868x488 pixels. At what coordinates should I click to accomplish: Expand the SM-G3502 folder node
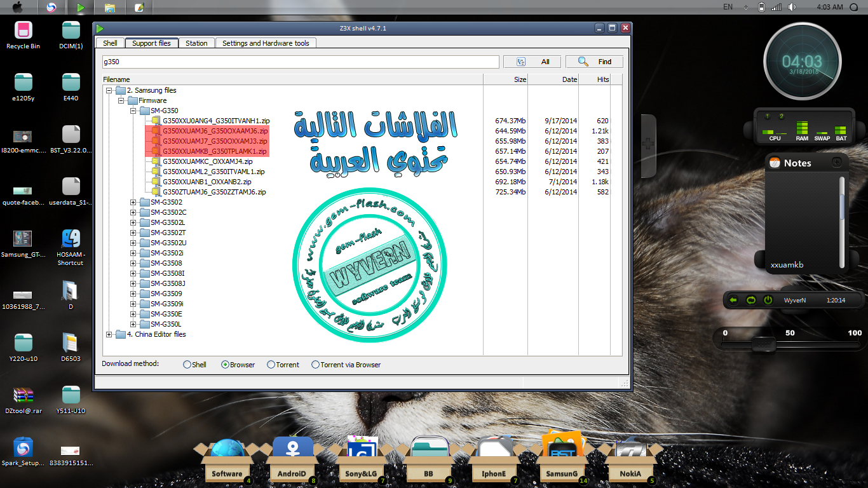tap(133, 202)
